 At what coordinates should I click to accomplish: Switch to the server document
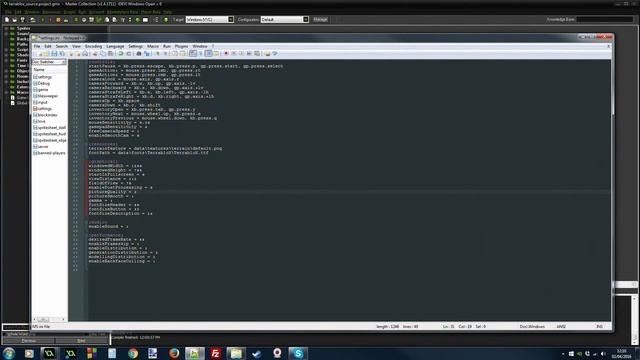click(x=43, y=147)
